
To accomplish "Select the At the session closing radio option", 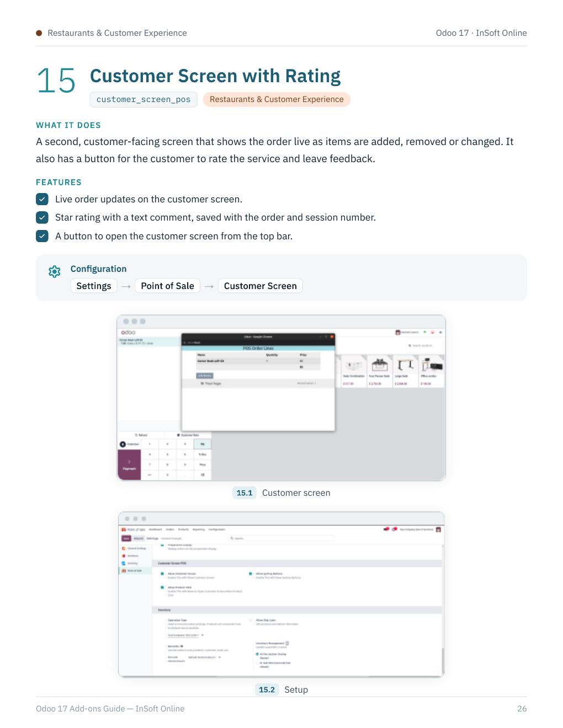I will click(257, 654).
